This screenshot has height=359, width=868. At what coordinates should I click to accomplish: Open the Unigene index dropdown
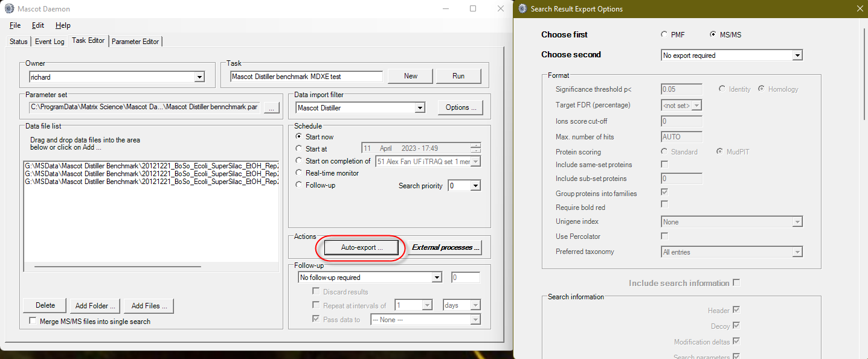coord(732,222)
